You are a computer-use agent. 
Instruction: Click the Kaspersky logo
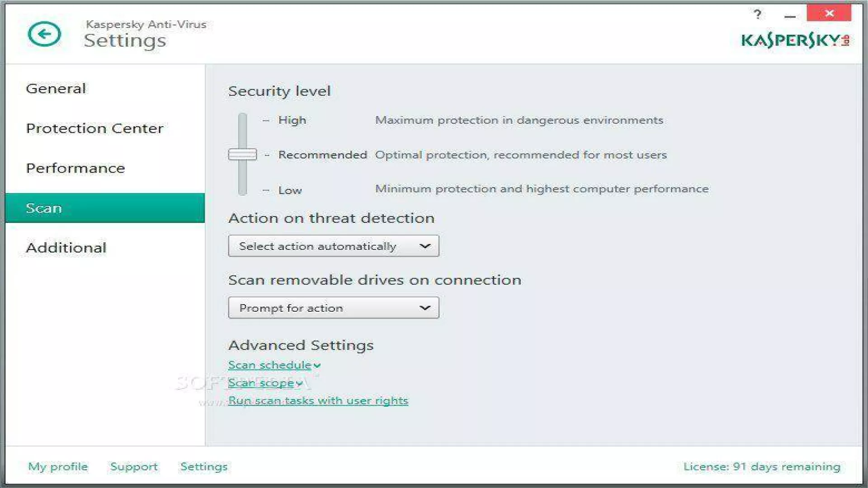(x=795, y=40)
